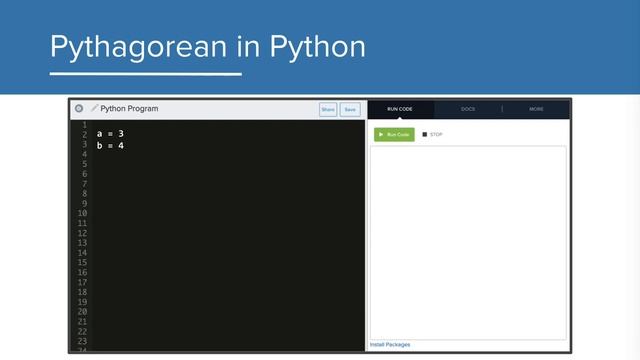Click line number 1 in the gutter
This screenshot has width=640, height=360.
pyautogui.click(x=84, y=124)
